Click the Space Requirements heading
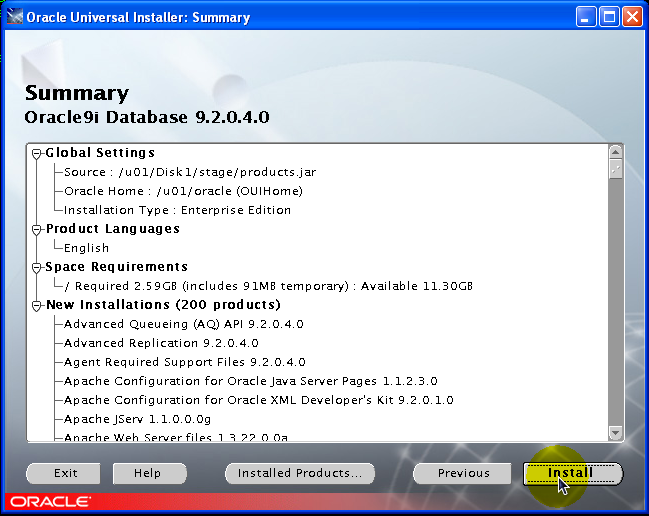This screenshot has width=649, height=516. 116,267
